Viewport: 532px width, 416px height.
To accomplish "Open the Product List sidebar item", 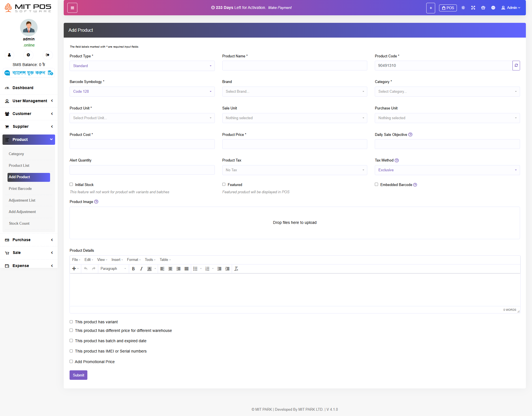I will (19, 165).
